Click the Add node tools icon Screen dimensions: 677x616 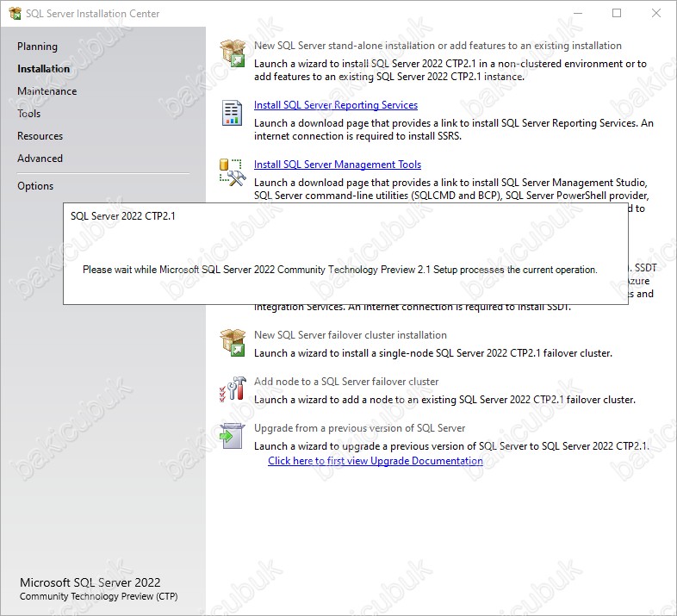[233, 389]
